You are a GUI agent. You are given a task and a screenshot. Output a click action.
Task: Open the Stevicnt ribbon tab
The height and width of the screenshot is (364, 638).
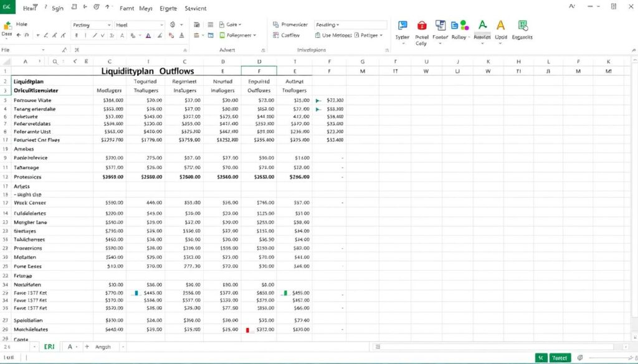(x=195, y=8)
